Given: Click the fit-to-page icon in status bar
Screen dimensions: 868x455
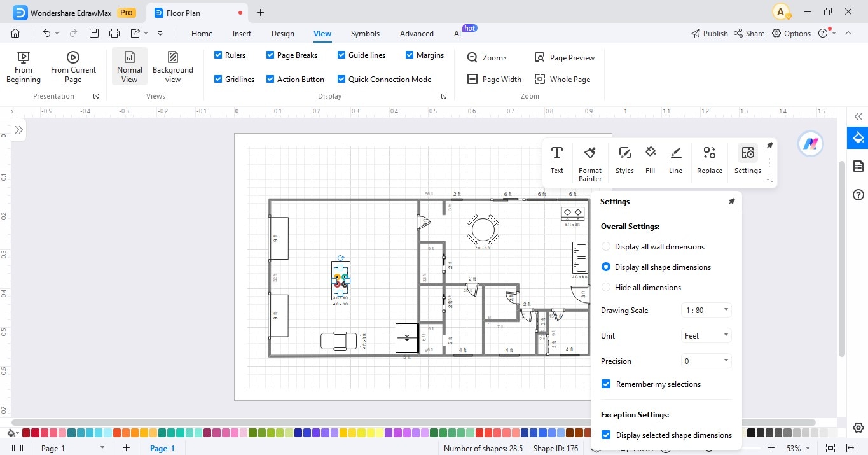Looking at the screenshot, I should (830, 448).
